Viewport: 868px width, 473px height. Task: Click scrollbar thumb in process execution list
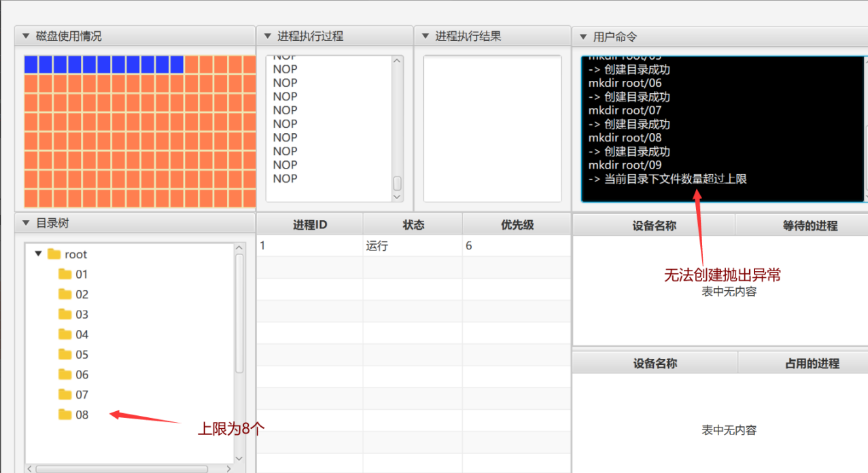point(398,183)
